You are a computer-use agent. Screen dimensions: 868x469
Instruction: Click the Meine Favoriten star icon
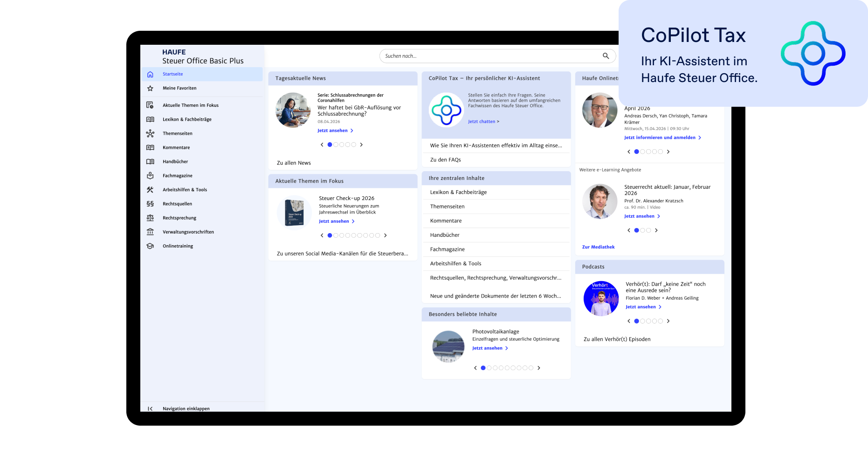(150, 88)
